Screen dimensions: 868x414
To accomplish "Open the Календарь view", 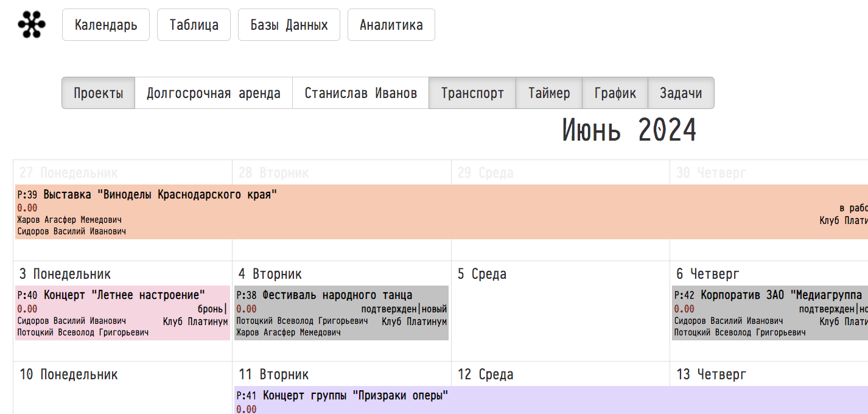I will coord(106,25).
